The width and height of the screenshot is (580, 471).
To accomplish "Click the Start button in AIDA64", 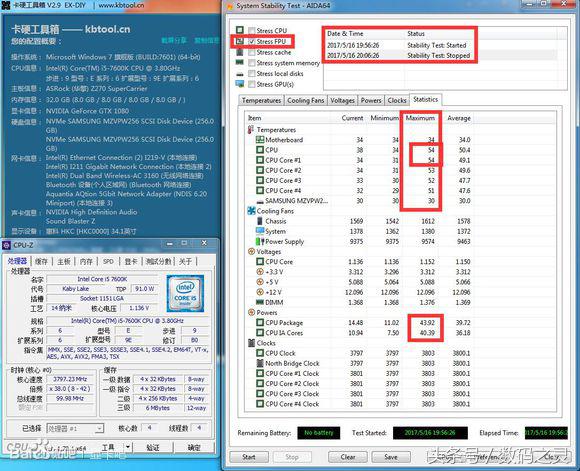I will (249, 457).
